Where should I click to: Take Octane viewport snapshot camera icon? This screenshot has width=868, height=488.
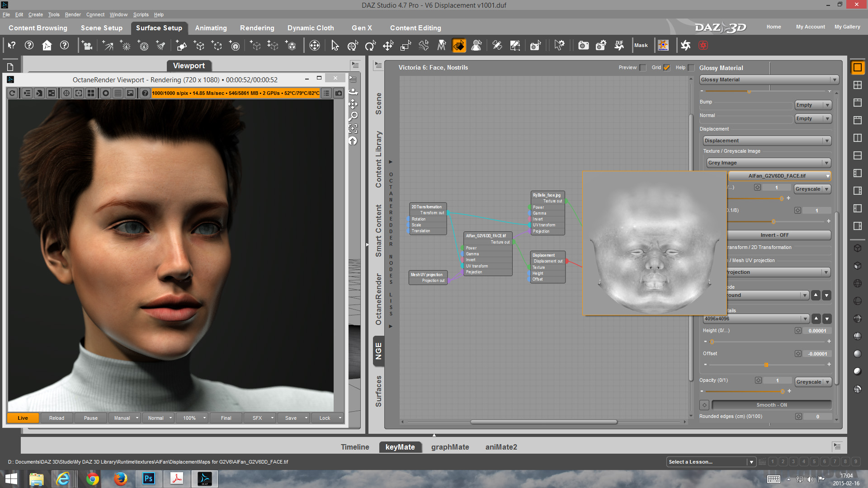pyautogui.click(x=338, y=93)
